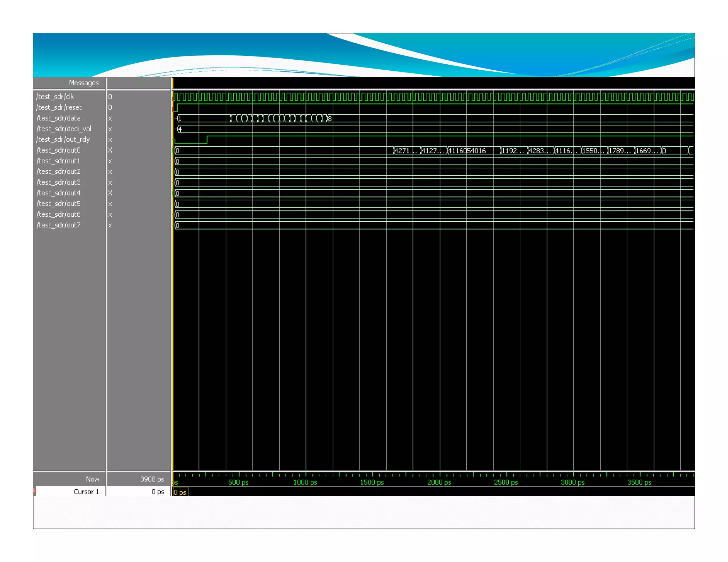728x562 pixels.
Task: Click the 4271... segment of out0 waveform
Action: 406,151
